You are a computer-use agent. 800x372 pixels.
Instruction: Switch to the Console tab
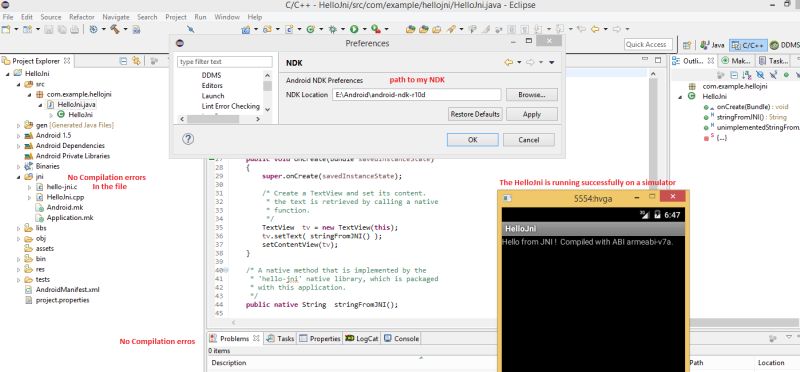(401, 338)
